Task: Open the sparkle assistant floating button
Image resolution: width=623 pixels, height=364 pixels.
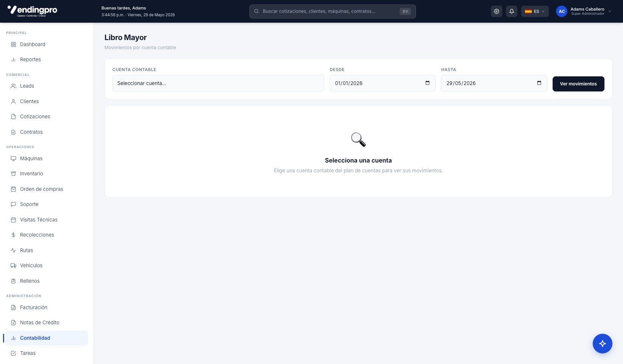Action: coord(603,344)
